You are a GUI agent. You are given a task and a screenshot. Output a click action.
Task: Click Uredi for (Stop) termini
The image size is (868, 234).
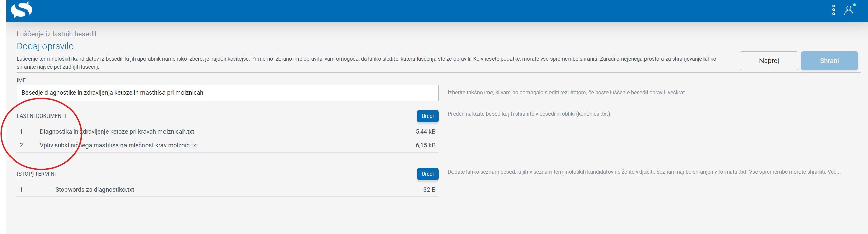427,174
